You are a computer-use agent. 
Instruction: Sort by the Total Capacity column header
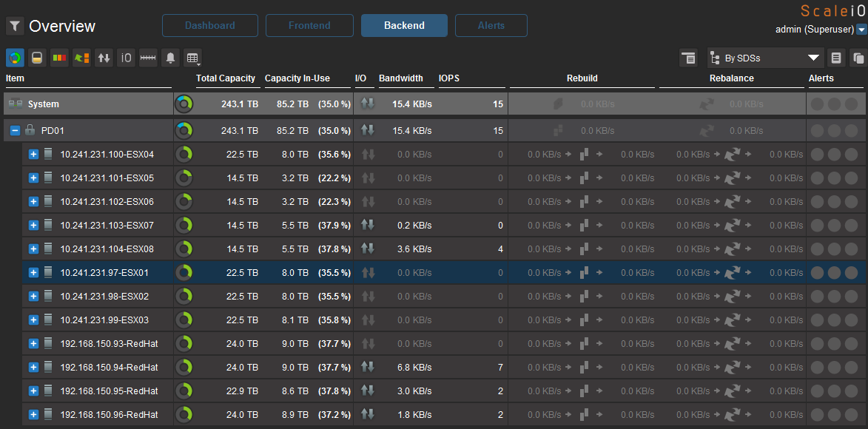(226, 78)
